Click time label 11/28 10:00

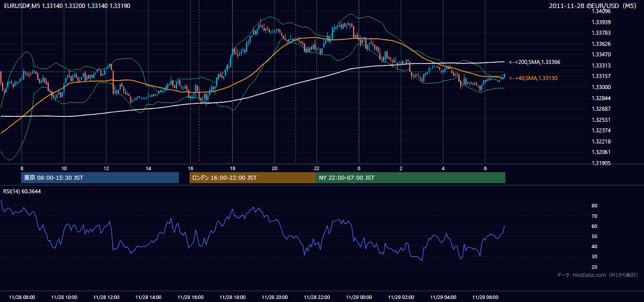pos(64,297)
